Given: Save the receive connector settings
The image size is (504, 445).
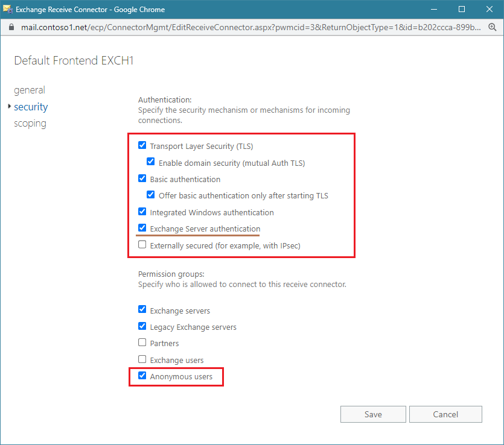Looking at the screenshot, I should coord(373,414).
